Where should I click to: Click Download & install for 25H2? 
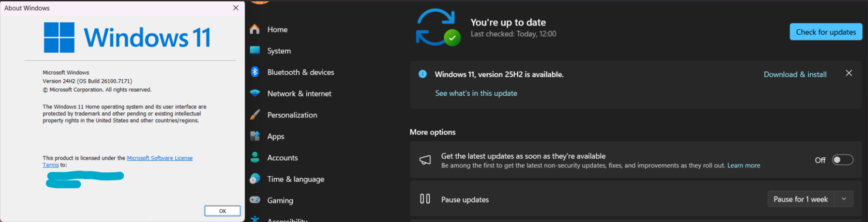coord(795,74)
